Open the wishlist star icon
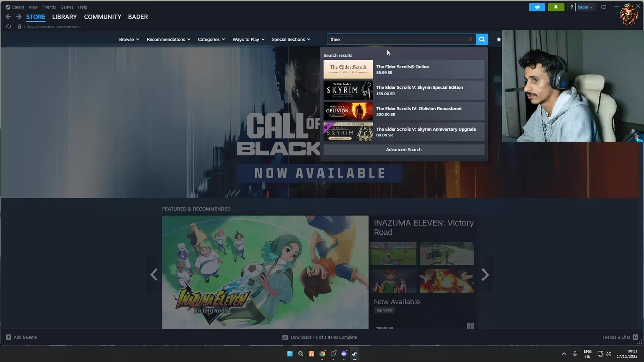 coord(499,39)
